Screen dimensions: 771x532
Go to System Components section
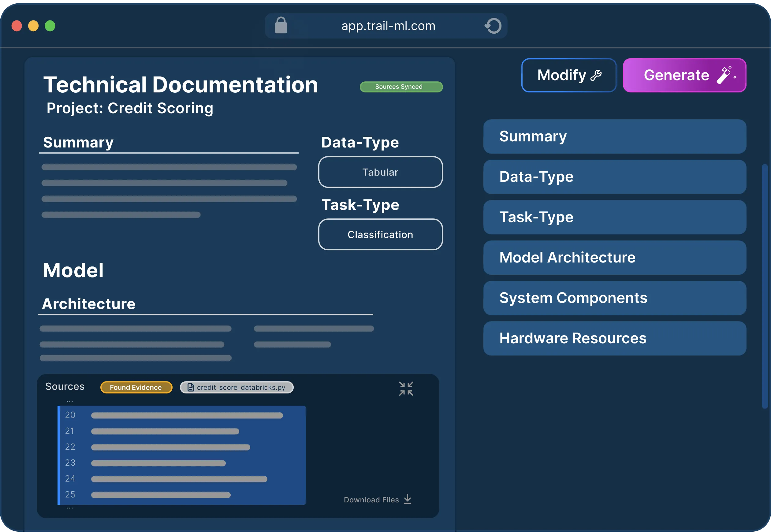coord(614,298)
